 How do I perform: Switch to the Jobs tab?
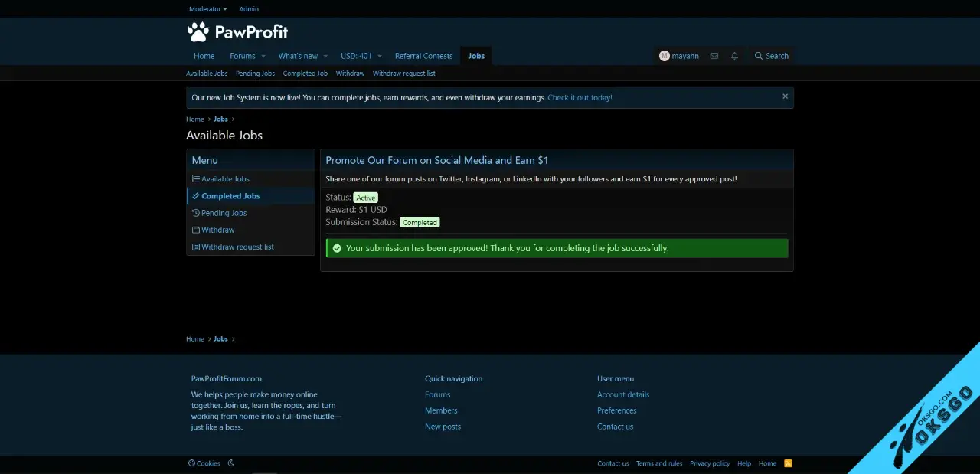click(476, 56)
